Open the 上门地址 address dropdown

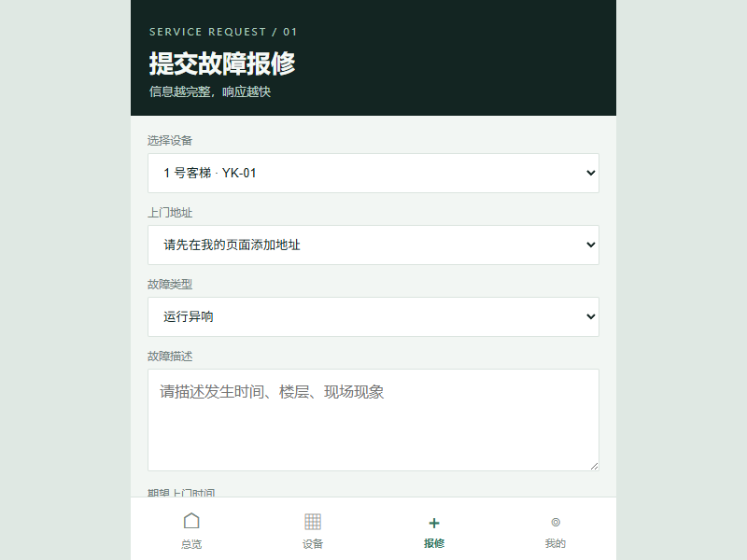point(373,245)
